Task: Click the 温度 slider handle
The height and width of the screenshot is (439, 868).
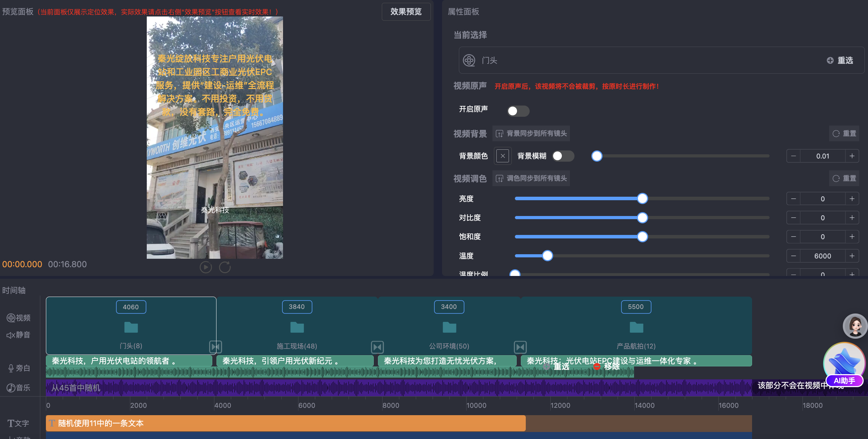Action: click(547, 256)
